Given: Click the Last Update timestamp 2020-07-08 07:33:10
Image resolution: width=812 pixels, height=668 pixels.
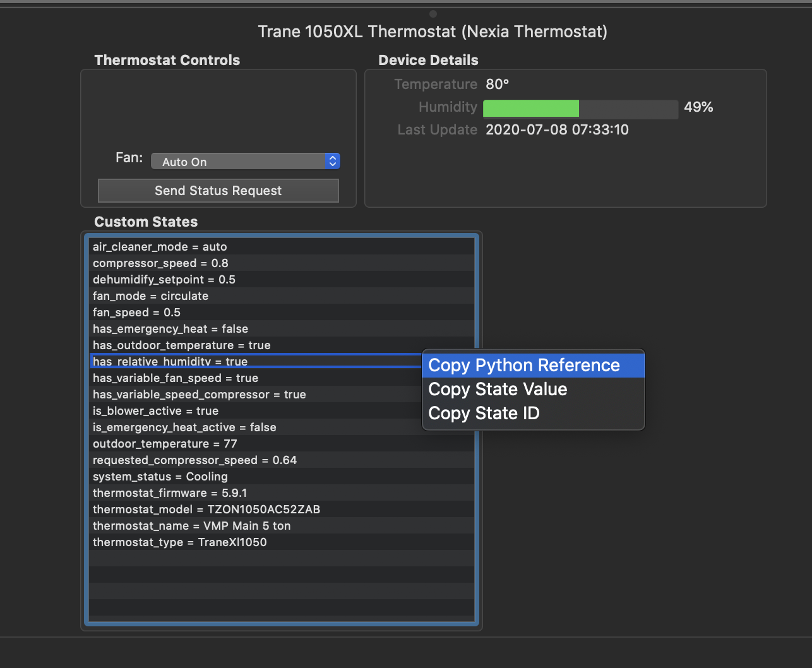Looking at the screenshot, I should (557, 130).
